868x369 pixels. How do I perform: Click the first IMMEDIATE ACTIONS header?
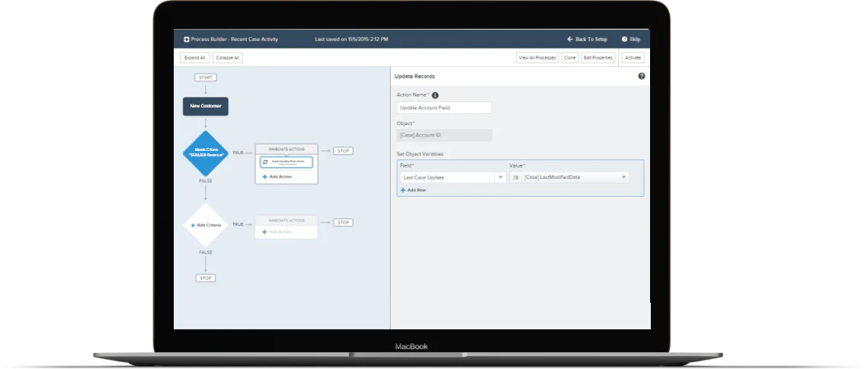[287, 149]
